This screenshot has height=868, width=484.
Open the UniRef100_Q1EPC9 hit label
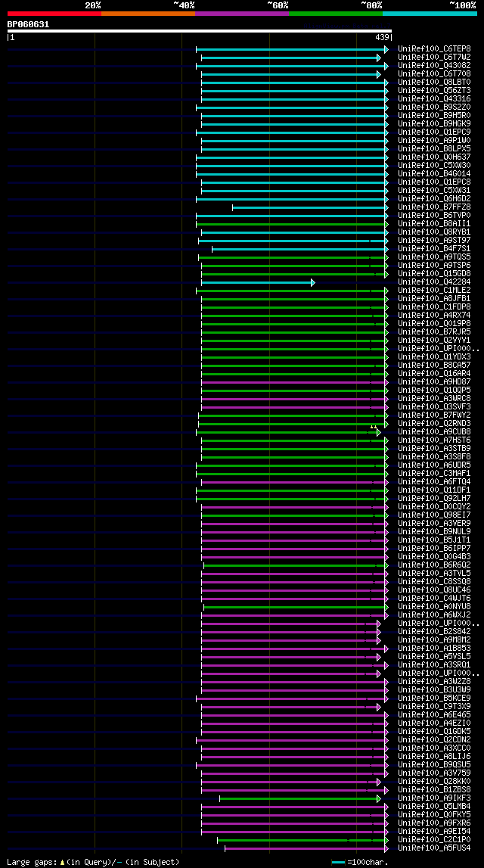(434, 132)
